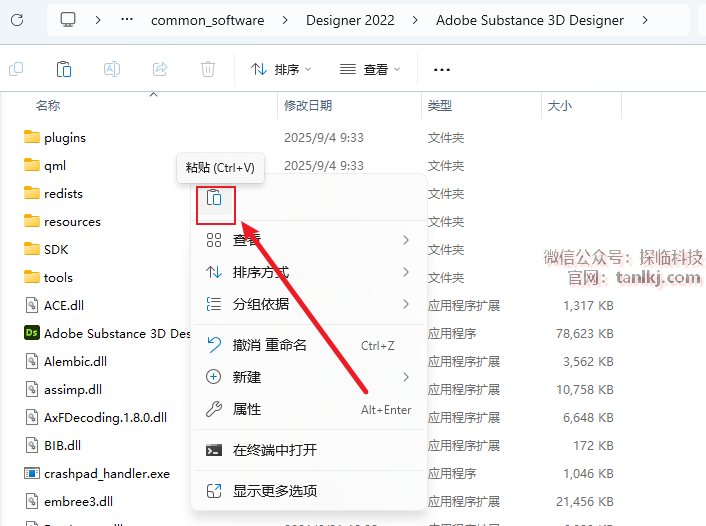706x526 pixels.
Task: Click the 2025/9/4 9:33 date for plugins
Action: coord(324,138)
